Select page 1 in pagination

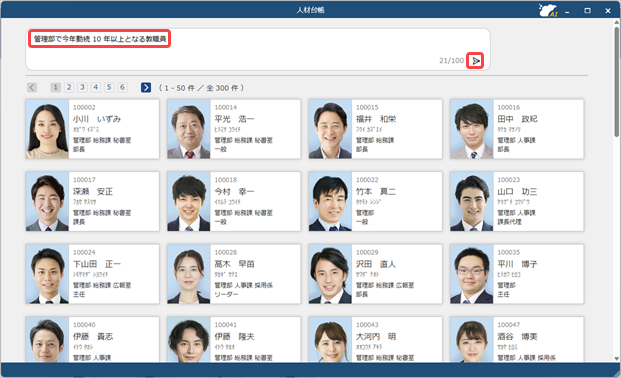pyautogui.click(x=55, y=87)
